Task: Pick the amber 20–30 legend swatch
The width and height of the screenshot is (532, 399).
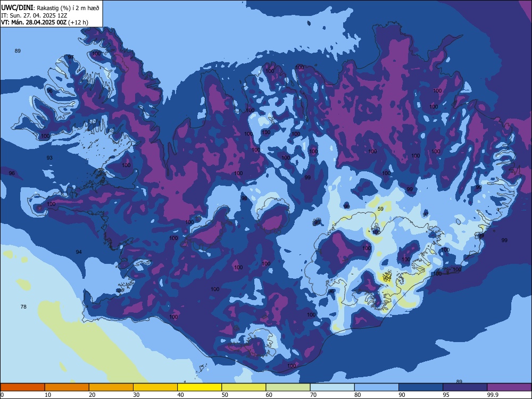Action: click(x=111, y=387)
